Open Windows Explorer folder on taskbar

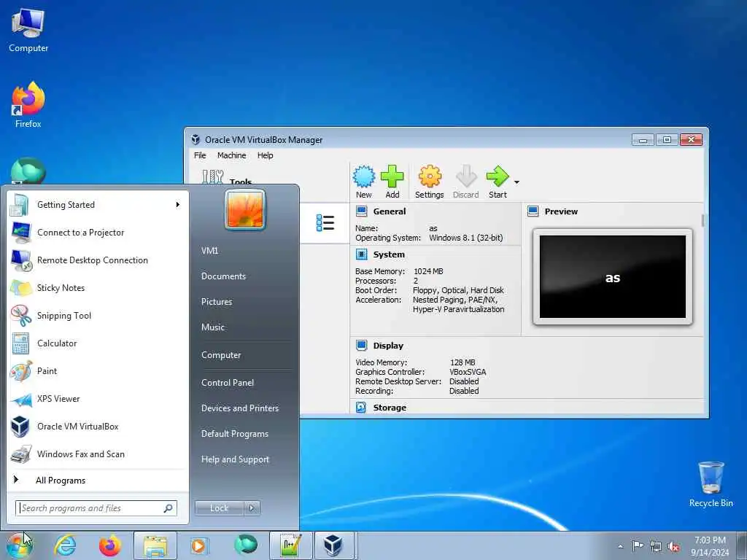click(x=155, y=545)
